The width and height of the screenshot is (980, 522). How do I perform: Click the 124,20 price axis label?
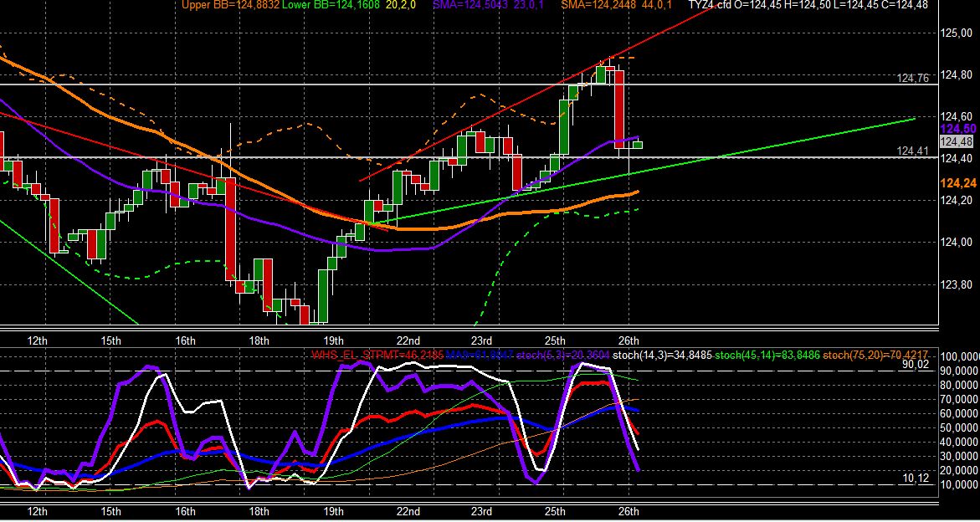[957, 201]
